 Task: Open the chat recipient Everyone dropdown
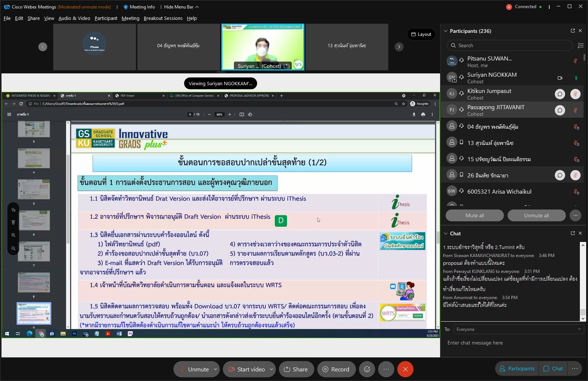pyautogui.click(x=518, y=329)
